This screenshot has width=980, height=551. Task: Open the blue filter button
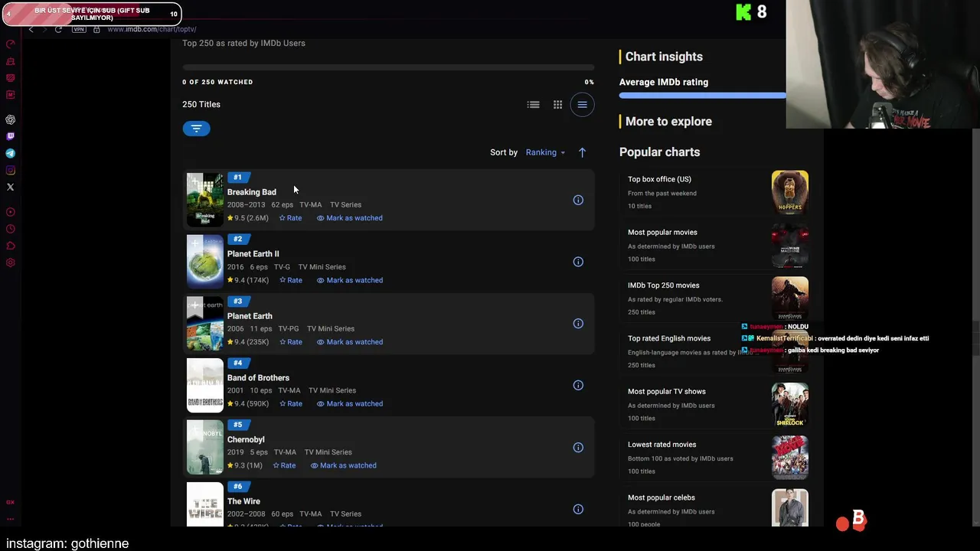pyautogui.click(x=196, y=129)
